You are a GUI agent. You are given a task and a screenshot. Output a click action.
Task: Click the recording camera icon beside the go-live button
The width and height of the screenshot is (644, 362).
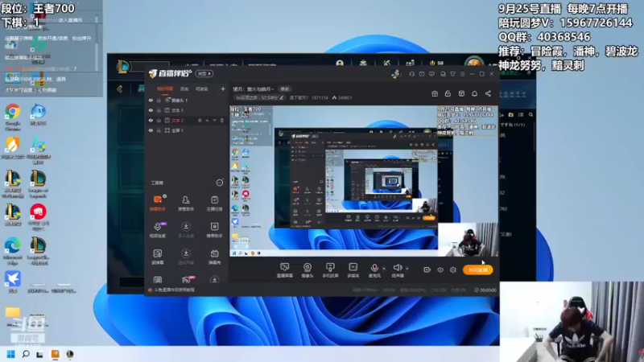click(427, 269)
